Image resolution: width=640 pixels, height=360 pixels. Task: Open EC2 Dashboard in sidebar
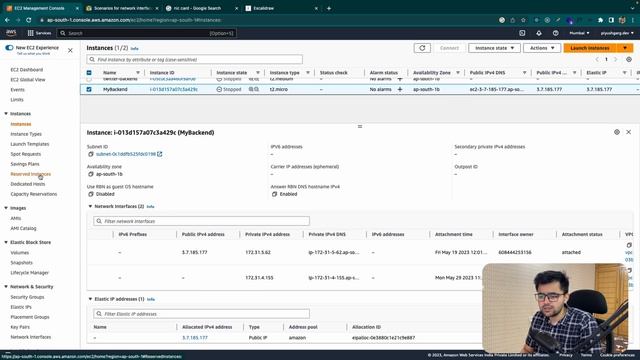coord(27,70)
